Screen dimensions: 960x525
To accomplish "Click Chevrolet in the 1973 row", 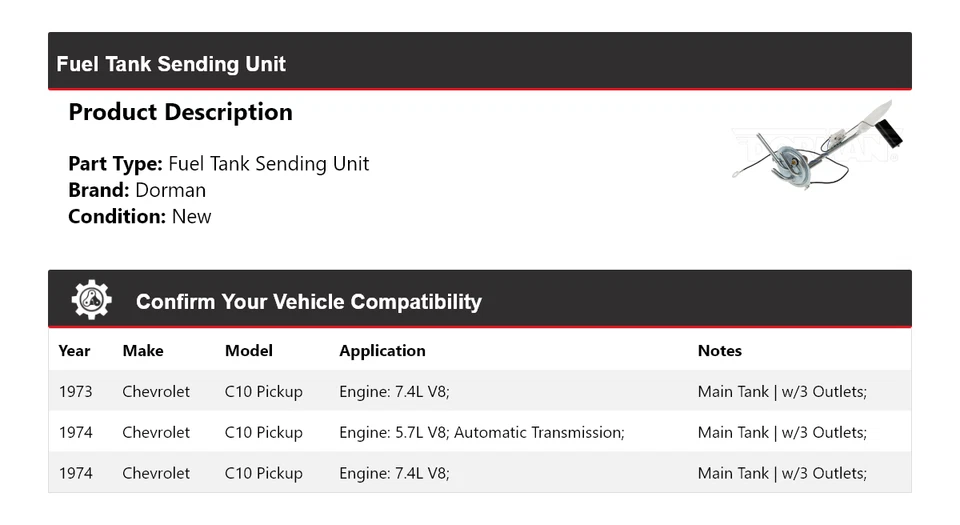I will coord(156,392).
